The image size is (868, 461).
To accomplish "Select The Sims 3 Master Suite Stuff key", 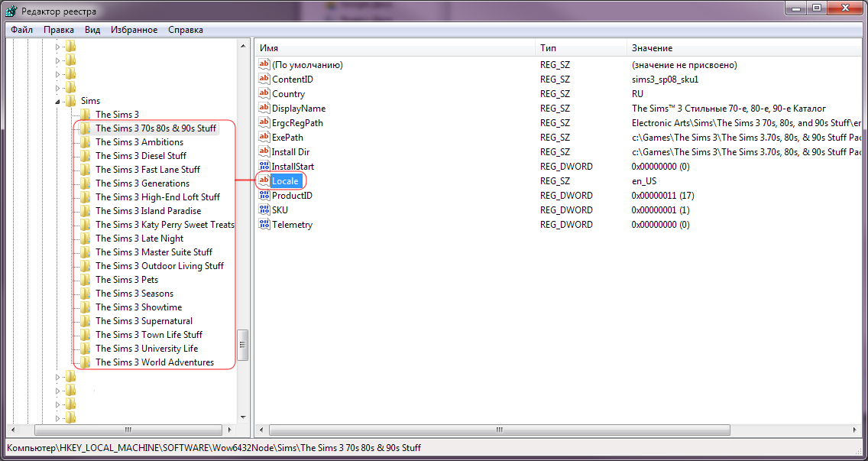I will point(154,252).
